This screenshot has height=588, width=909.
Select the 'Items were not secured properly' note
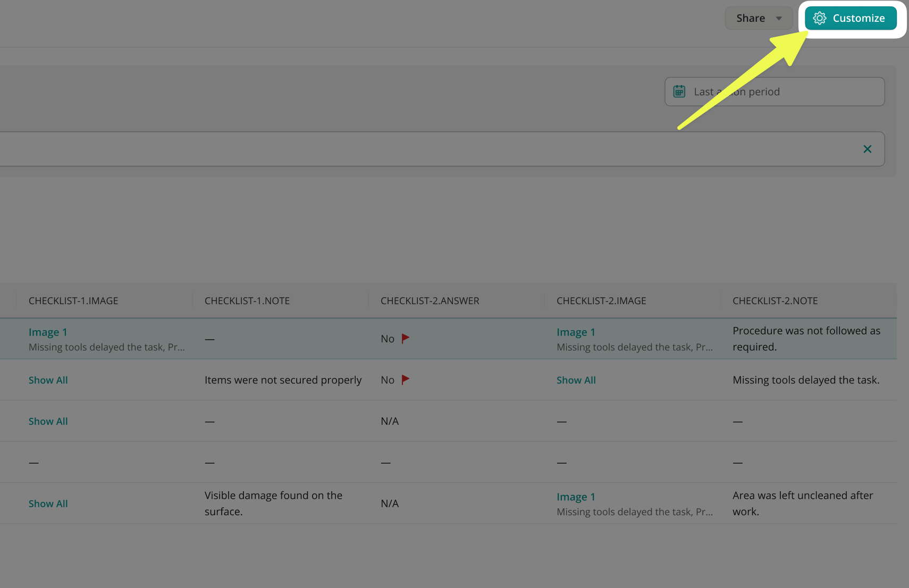[x=283, y=380]
